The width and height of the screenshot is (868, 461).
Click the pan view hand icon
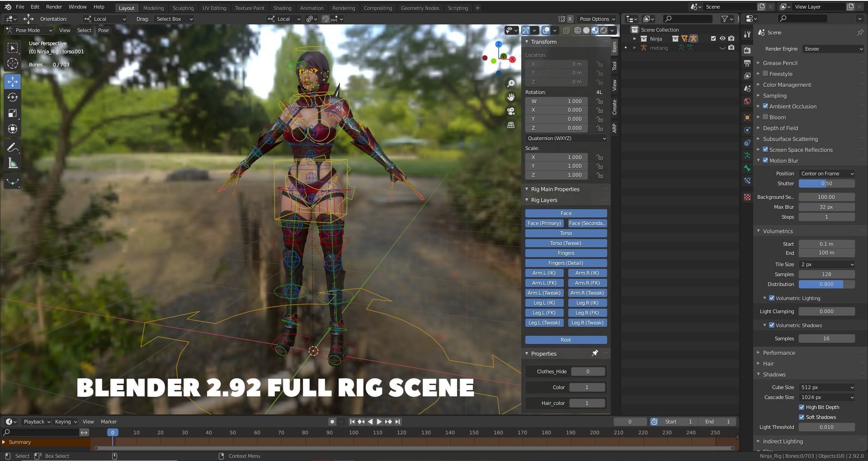pos(511,97)
